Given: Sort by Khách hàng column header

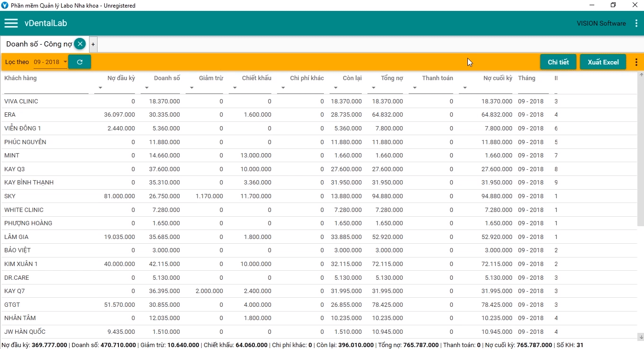Looking at the screenshot, I should pos(20,78).
